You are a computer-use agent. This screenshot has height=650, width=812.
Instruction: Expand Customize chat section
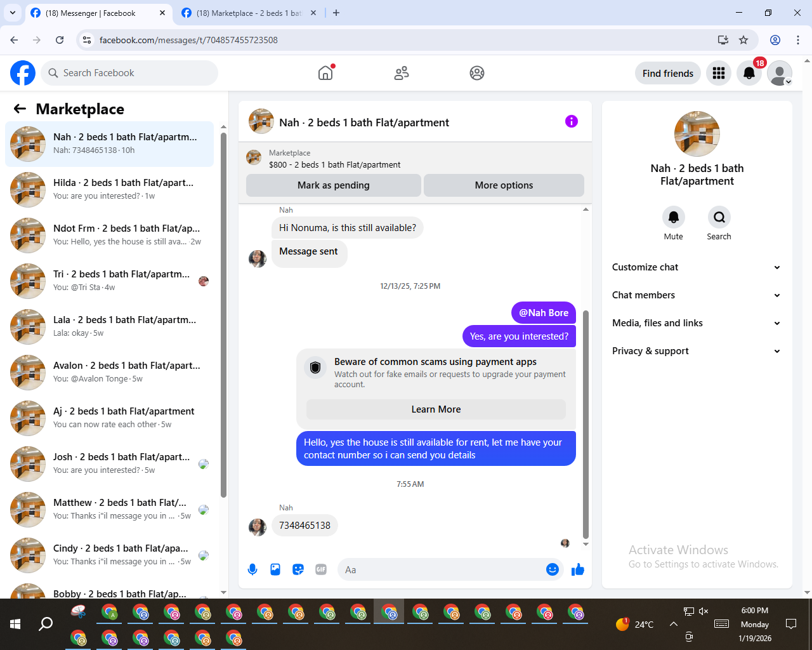(696, 267)
